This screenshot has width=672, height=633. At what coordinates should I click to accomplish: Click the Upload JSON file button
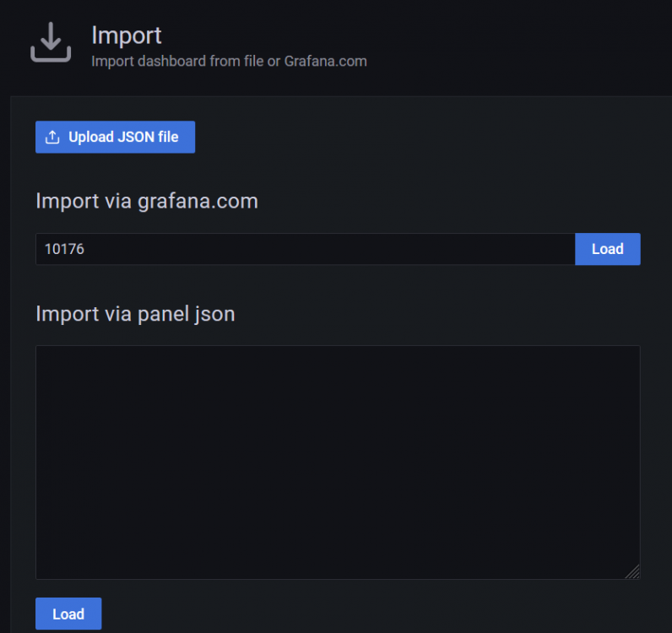115,137
